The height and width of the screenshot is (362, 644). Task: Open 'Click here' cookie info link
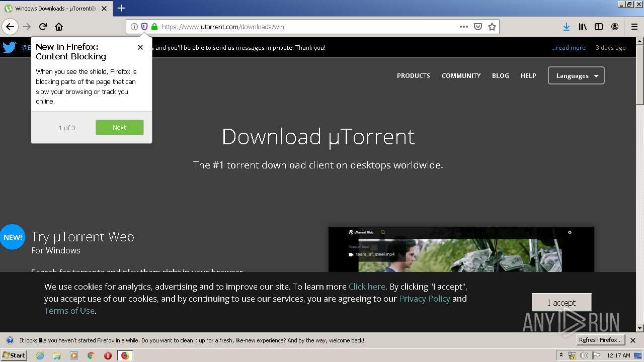368,287
